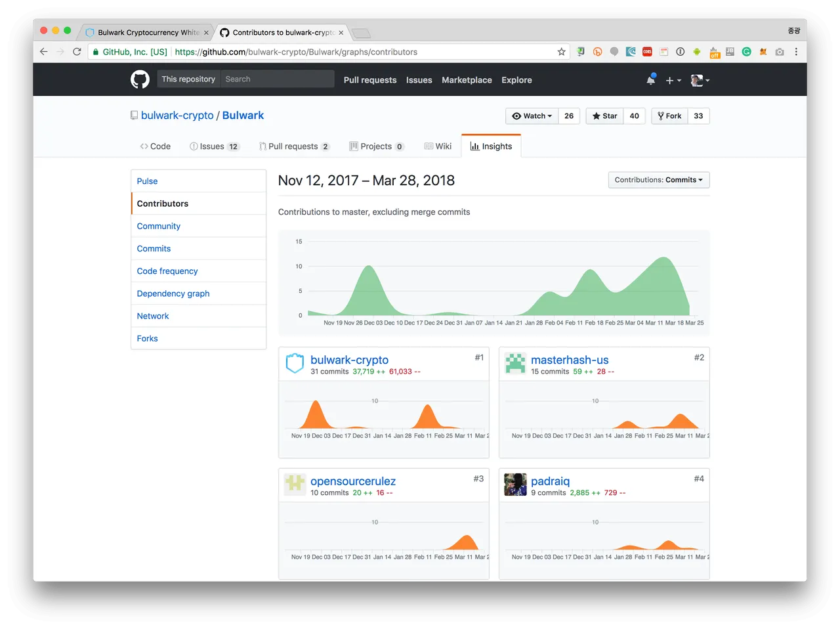
Task: Click the browser address bar URL
Action: coord(296,52)
